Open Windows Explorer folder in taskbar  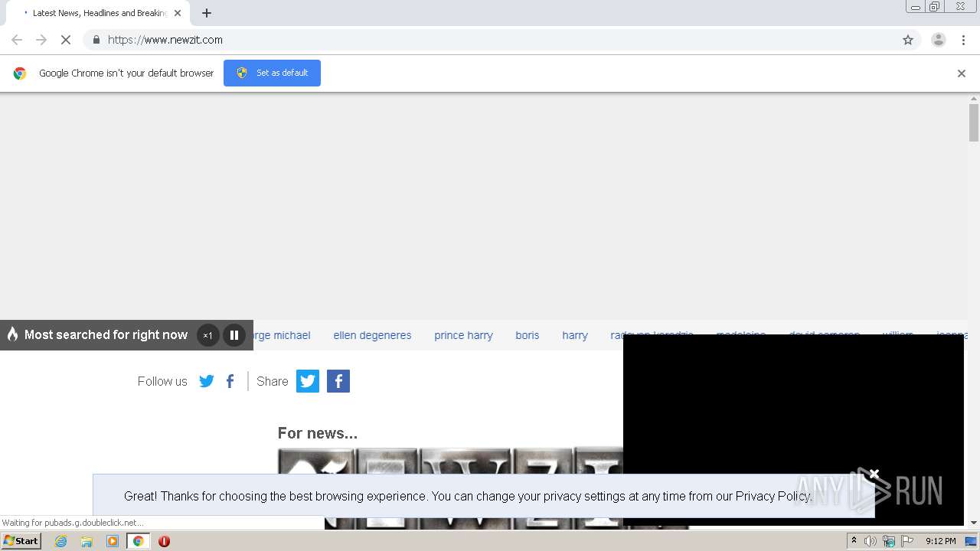point(87,541)
